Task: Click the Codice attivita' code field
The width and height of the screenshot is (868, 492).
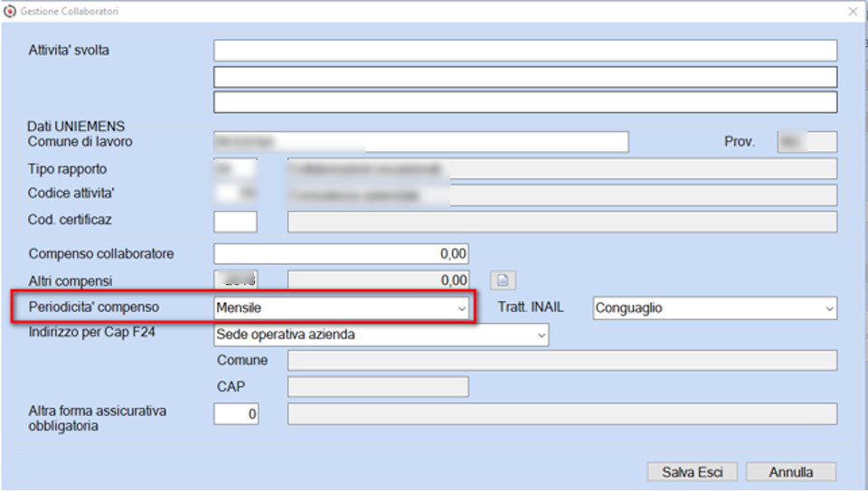Action: pyautogui.click(x=235, y=194)
